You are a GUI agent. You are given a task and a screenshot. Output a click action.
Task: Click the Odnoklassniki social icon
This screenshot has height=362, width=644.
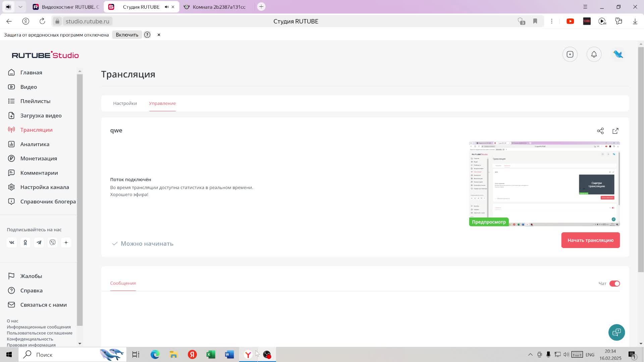pyautogui.click(x=25, y=242)
